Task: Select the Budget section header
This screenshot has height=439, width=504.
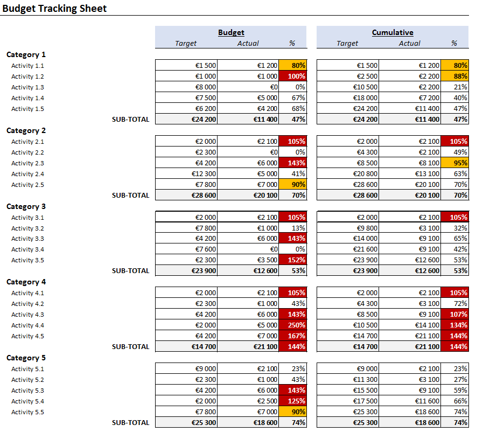Action: [231, 32]
